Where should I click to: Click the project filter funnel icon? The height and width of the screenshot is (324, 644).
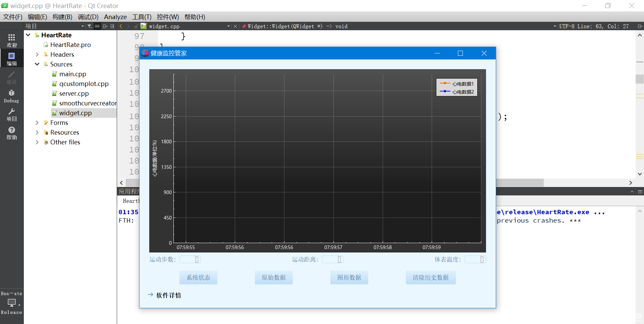90,26
